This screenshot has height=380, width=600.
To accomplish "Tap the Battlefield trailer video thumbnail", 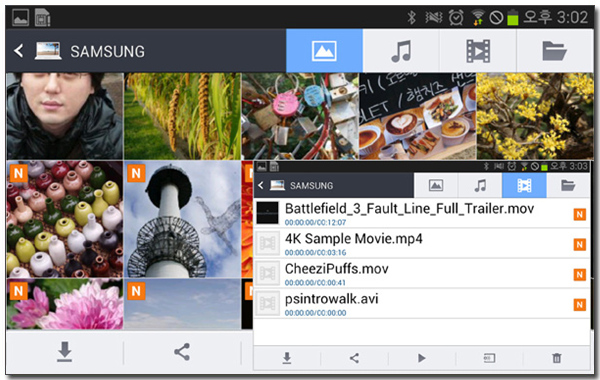I will pos(267,213).
